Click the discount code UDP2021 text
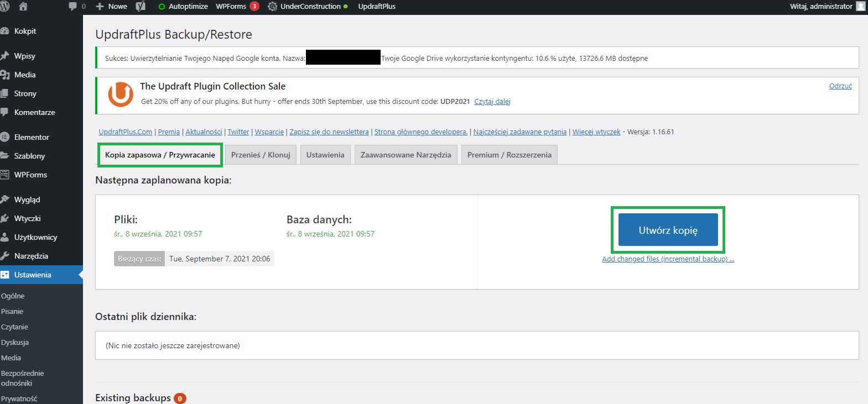The width and height of the screenshot is (868, 404). [455, 102]
